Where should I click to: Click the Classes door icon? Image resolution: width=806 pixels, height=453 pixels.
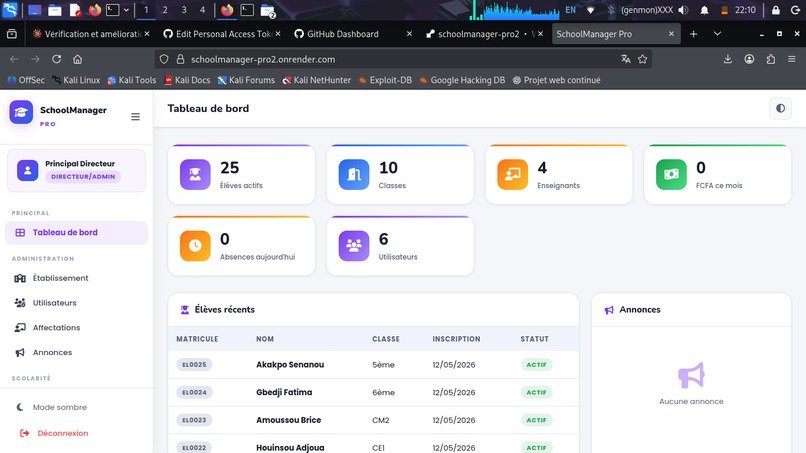354,174
